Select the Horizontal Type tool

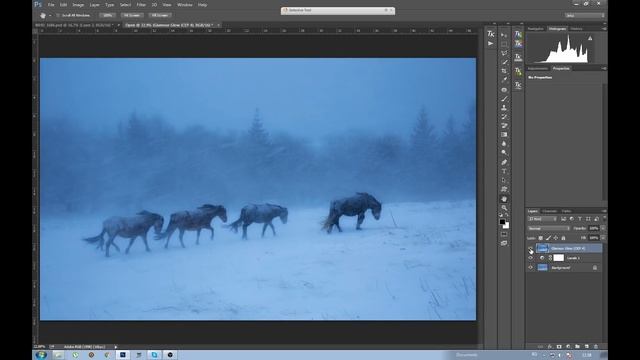[x=504, y=171]
